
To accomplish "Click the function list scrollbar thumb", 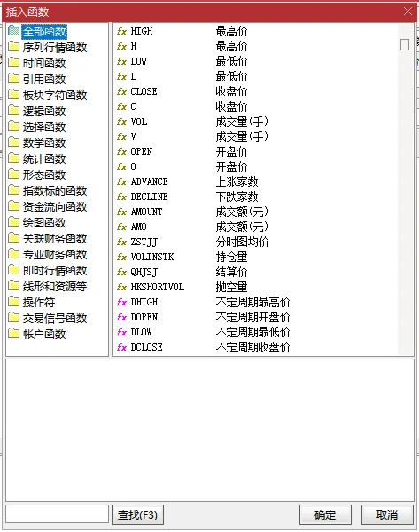I will click(405, 45).
